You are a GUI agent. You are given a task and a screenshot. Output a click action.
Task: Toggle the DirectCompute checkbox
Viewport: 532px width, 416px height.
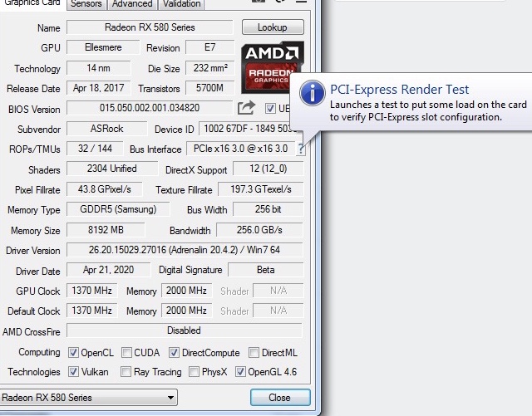174,353
